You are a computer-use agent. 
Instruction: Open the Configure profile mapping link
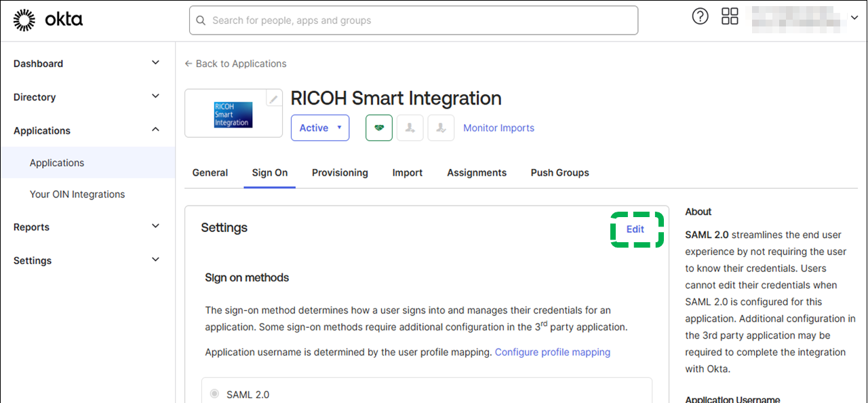552,352
